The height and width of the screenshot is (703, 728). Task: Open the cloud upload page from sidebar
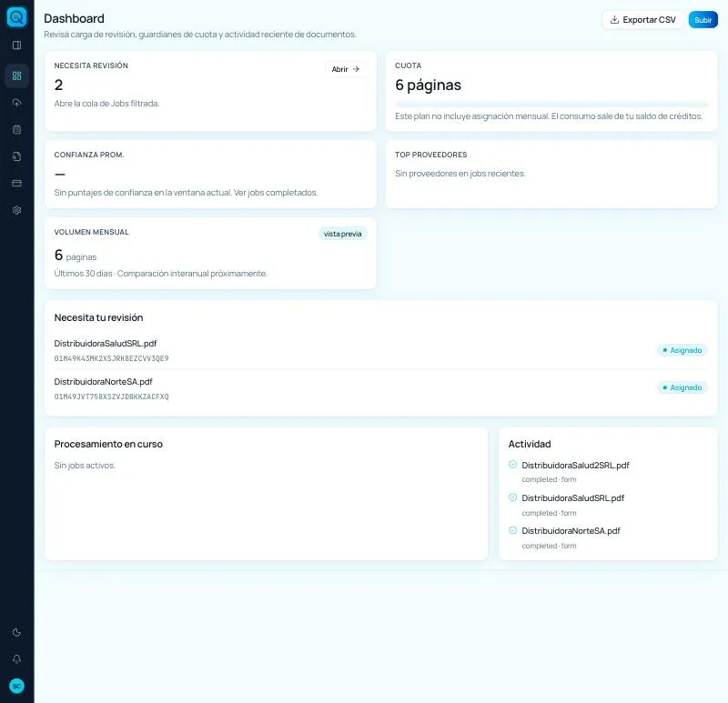pyautogui.click(x=16, y=103)
